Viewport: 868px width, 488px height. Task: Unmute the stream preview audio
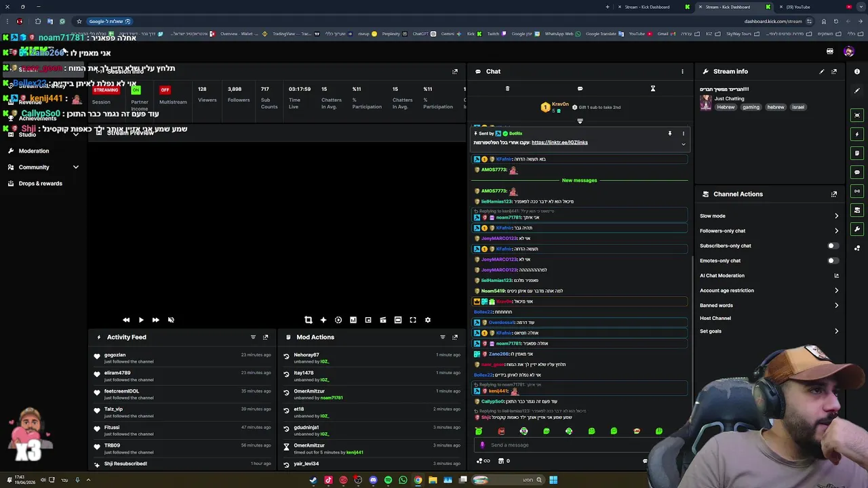click(x=171, y=320)
